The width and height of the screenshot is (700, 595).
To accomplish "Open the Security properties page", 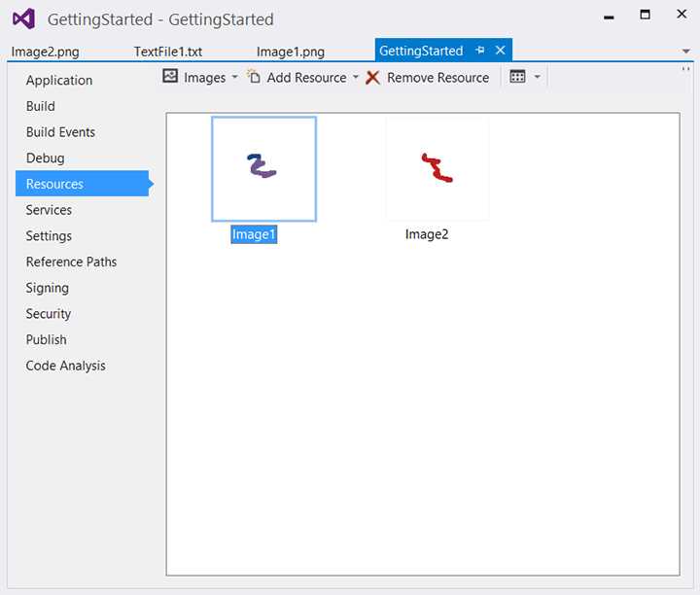I will [x=49, y=314].
